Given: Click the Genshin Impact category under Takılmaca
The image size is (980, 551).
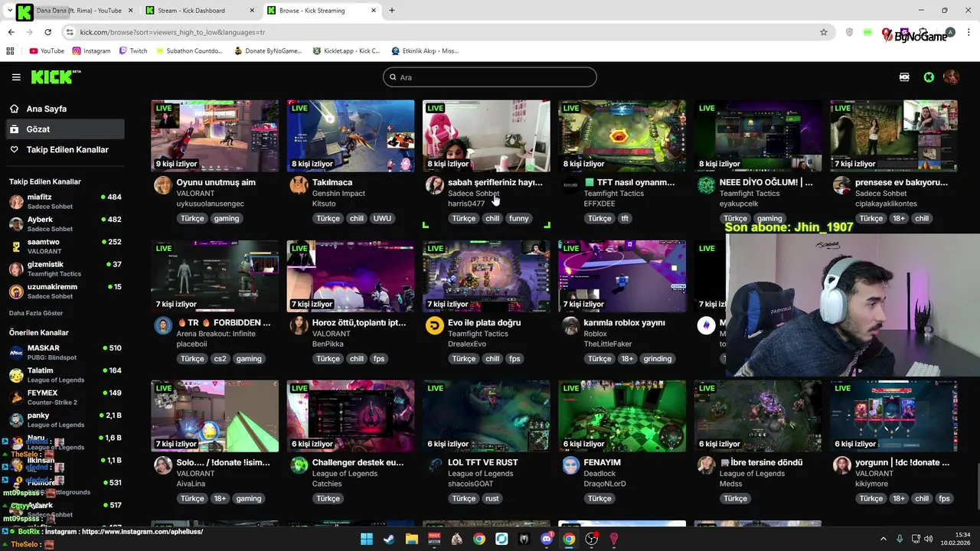Looking at the screenshot, I should coord(338,194).
